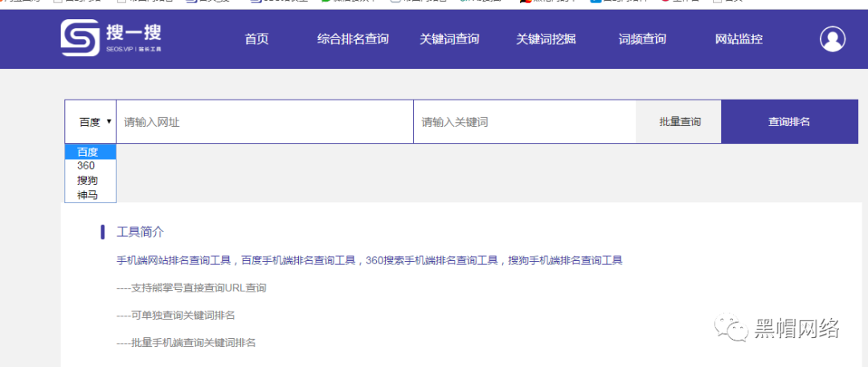868x367 pixels.
Task: Click the 查询排名 button
Action: tap(789, 122)
